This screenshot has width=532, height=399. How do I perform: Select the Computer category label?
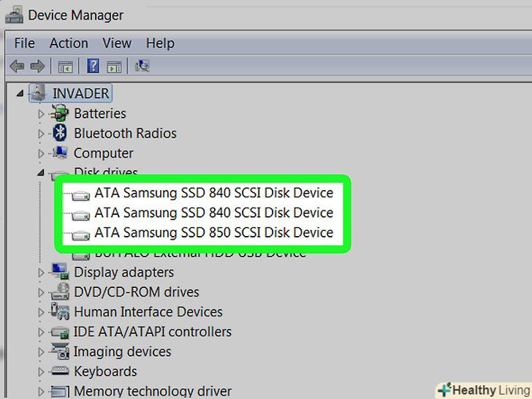pos(104,153)
